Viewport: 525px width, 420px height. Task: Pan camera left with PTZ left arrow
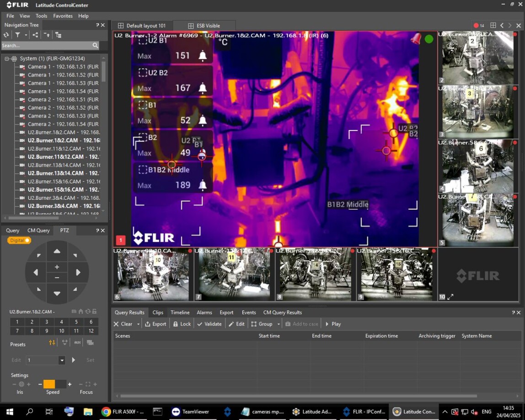point(36,273)
